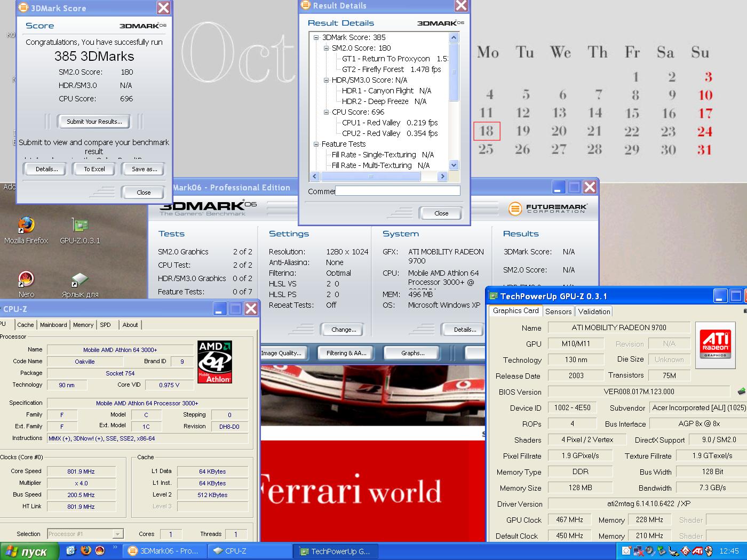Click the Show Desktop quick launch icon
747x560 pixels.
tap(70, 551)
